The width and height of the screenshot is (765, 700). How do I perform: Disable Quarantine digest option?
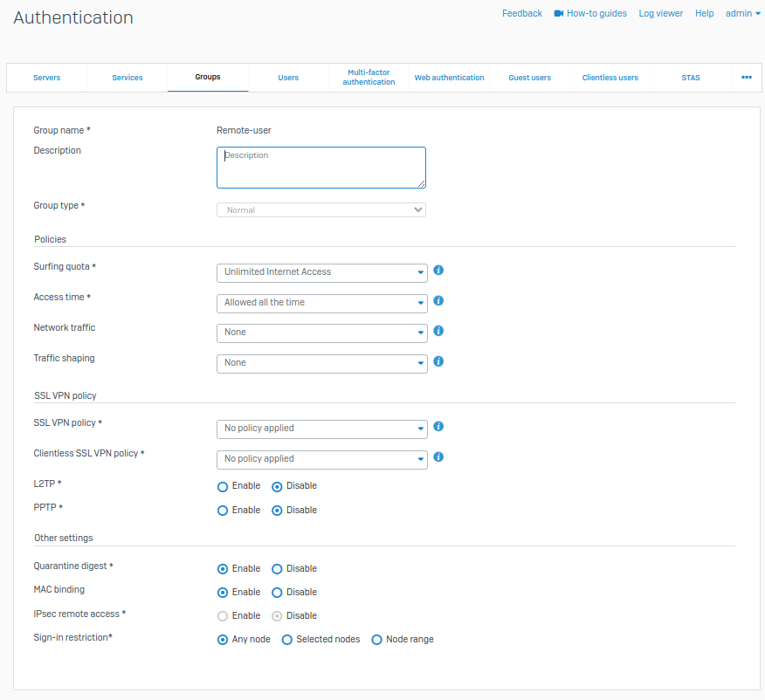[x=277, y=569]
